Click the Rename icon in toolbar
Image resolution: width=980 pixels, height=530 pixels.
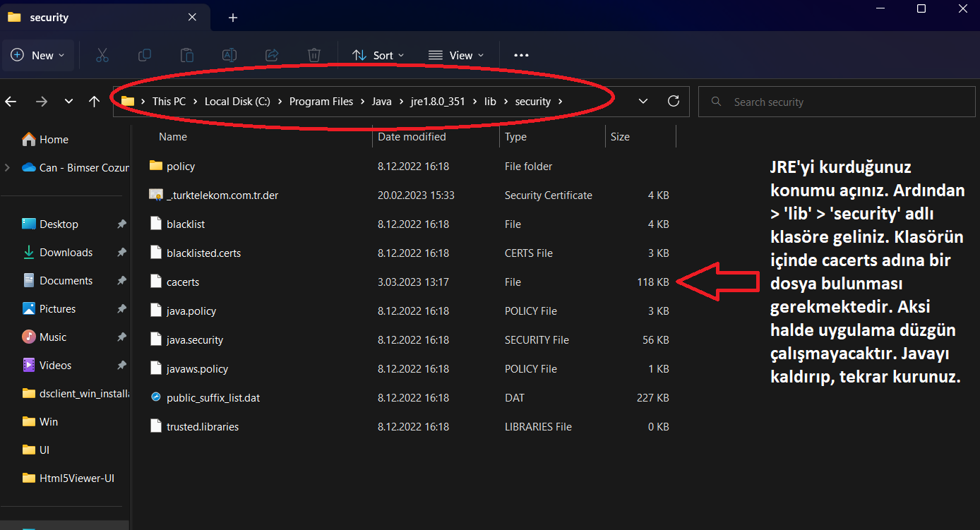click(229, 55)
